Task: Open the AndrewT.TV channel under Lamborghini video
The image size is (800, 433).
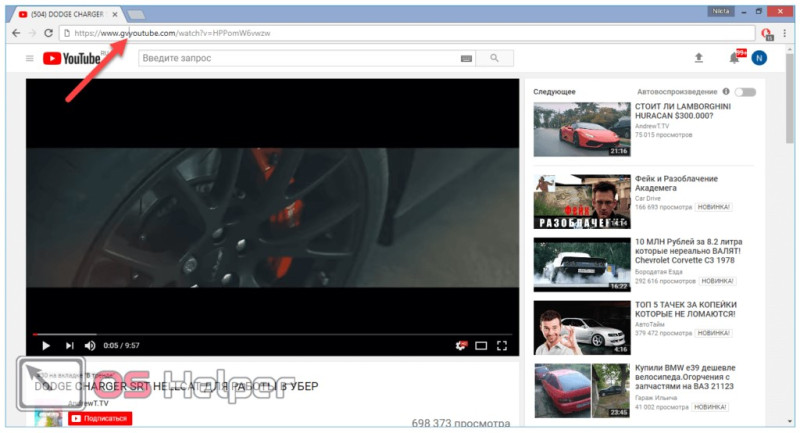Action: (x=652, y=126)
